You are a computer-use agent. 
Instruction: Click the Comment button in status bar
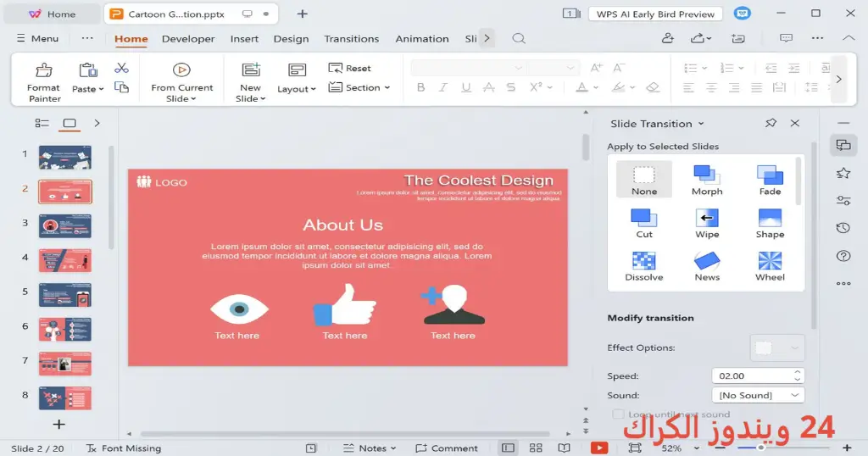(x=447, y=448)
